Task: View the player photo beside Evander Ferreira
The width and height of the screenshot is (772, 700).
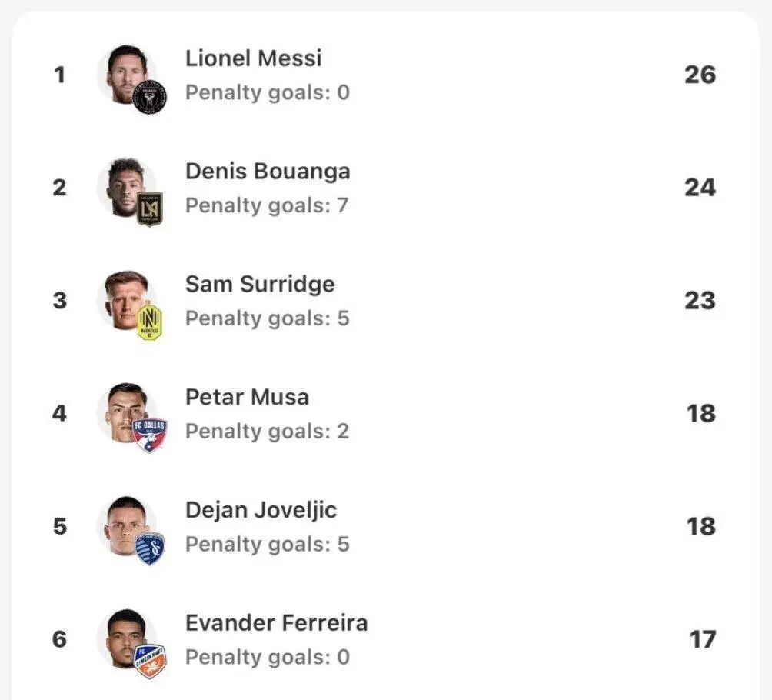Action: (x=123, y=635)
